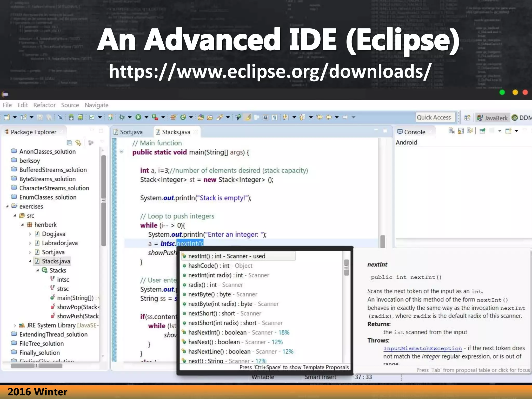The height and width of the screenshot is (399, 532).
Task: Open the Edit menu
Action: click(x=23, y=105)
